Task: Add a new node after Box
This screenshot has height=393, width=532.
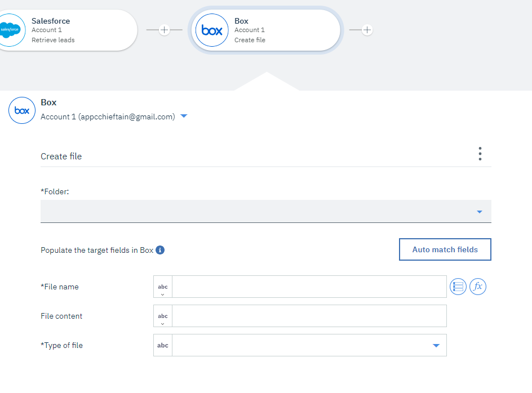Action: click(x=367, y=30)
